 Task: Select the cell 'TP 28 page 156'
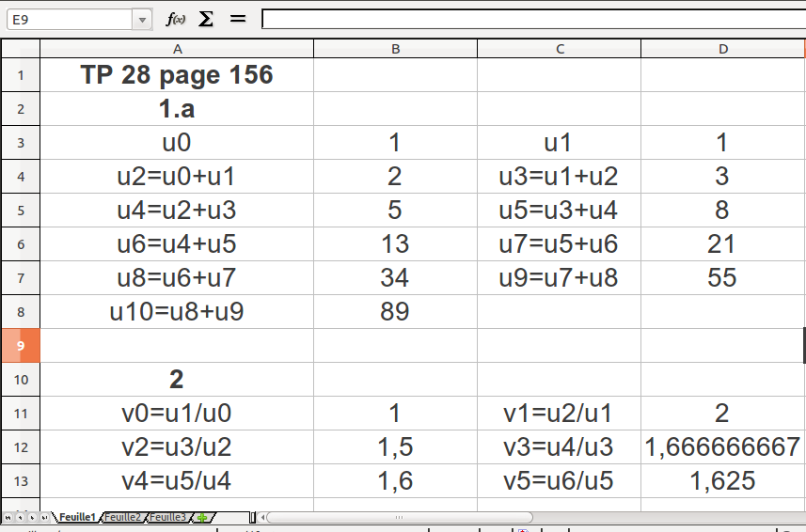(x=177, y=75)
